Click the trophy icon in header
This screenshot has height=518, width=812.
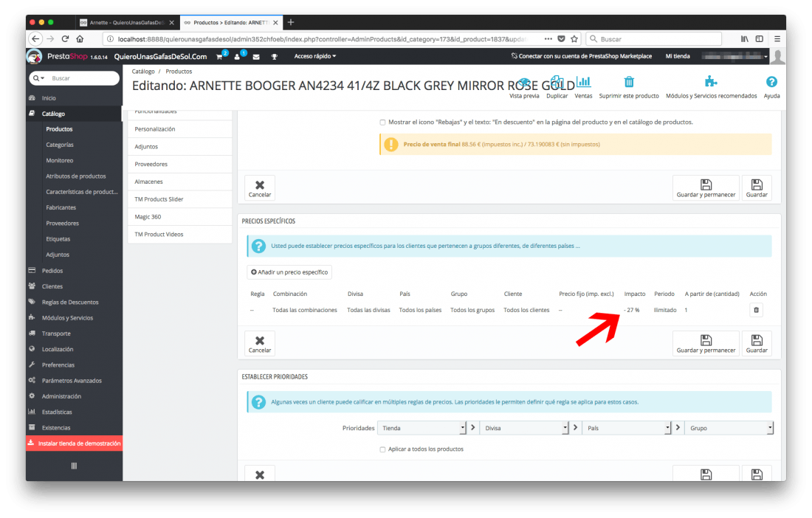tap(275, 57)
